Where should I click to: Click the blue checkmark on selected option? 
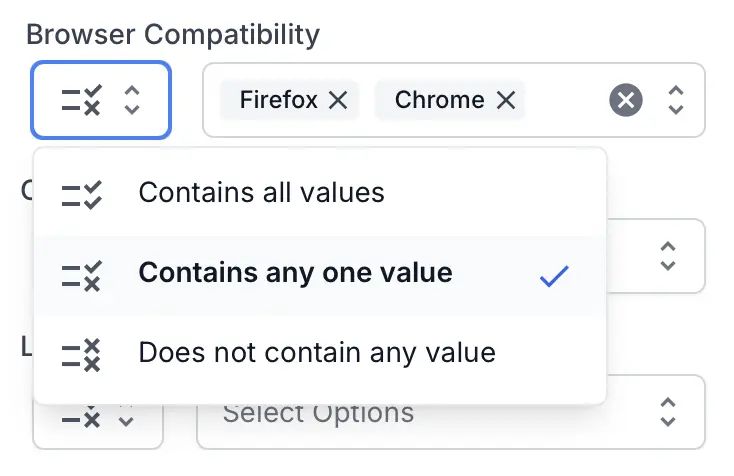tap(553, 276)
